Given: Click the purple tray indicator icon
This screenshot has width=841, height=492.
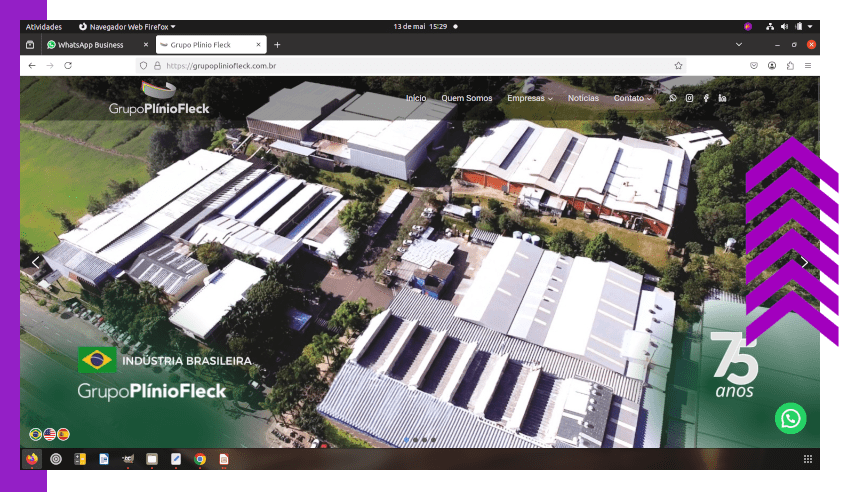Looking at the screenshot, I should pyautogui.click(x=748, y=26).
